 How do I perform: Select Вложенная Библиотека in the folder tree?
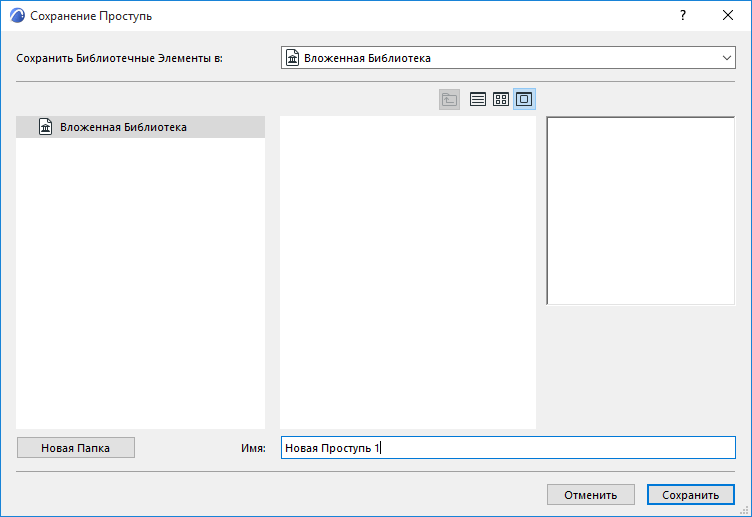(x=141, y=127)
